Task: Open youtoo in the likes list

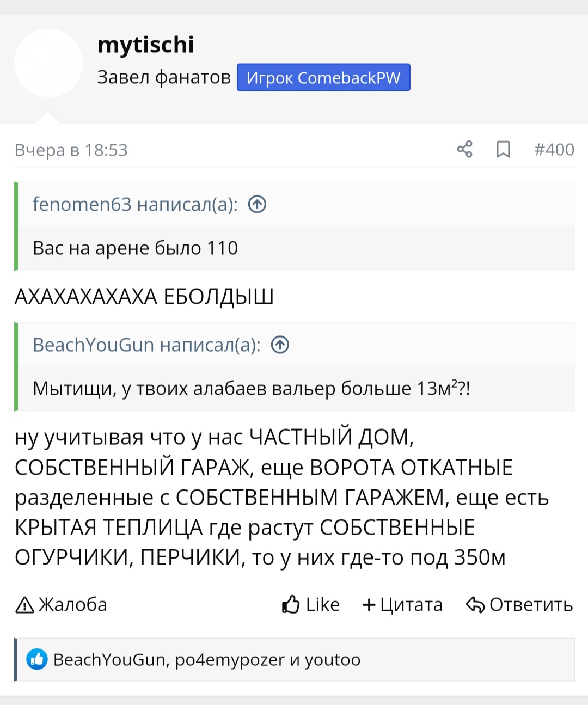Action: click(332, 660)
